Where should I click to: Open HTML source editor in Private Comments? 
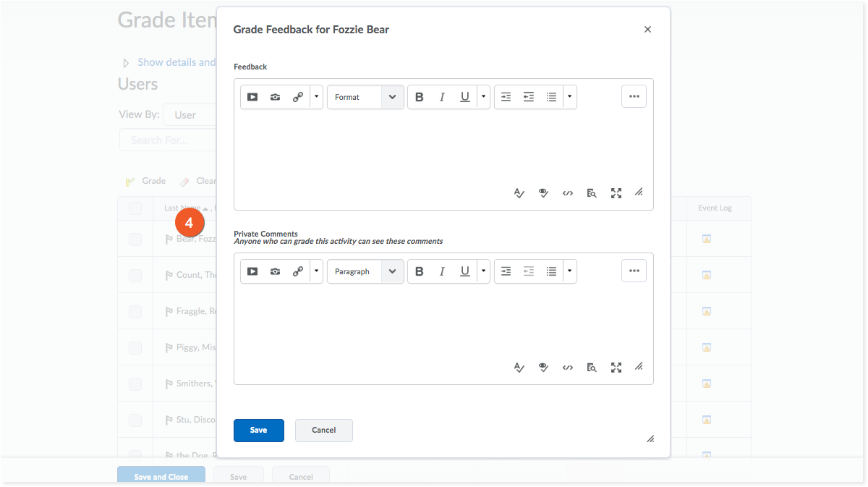pos(568,368)
